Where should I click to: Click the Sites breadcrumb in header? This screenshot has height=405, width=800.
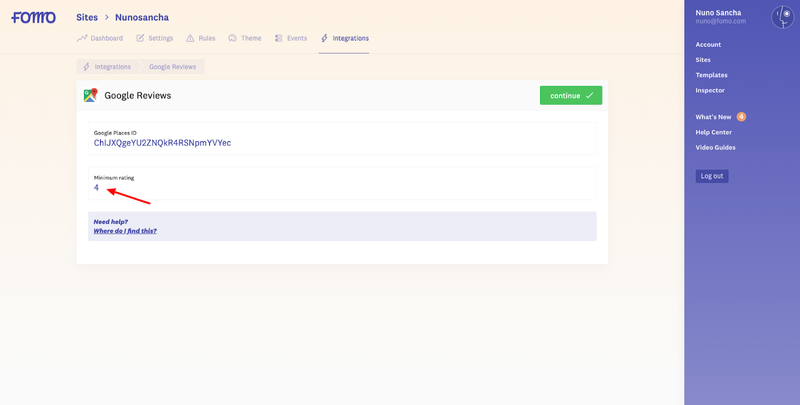tap(87, 17)
